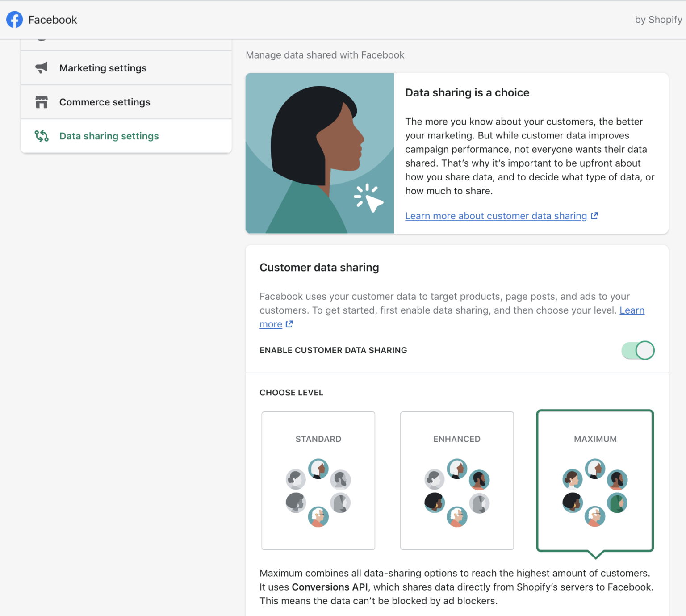Click the Commerce settings storefront icon
Viewport: 686px width, 616px height.
point(42,102)
